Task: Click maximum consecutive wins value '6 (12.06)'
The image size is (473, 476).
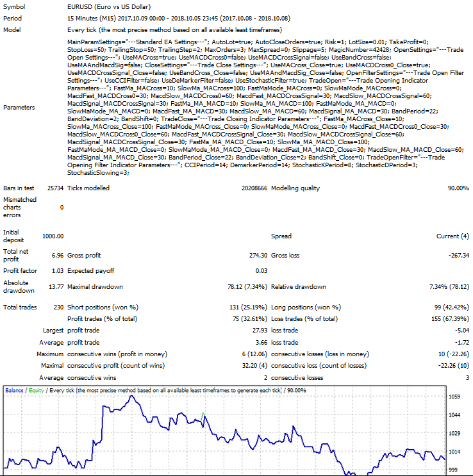Action: click(254, 354)
